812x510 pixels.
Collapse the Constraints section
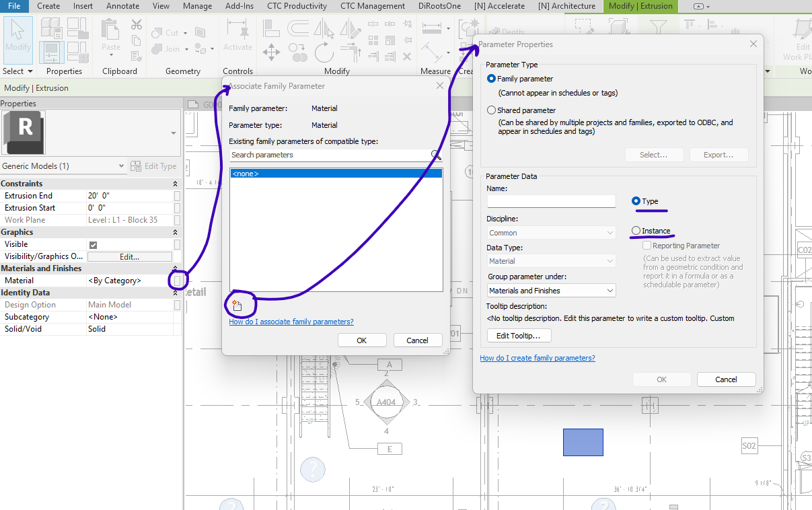176,184
